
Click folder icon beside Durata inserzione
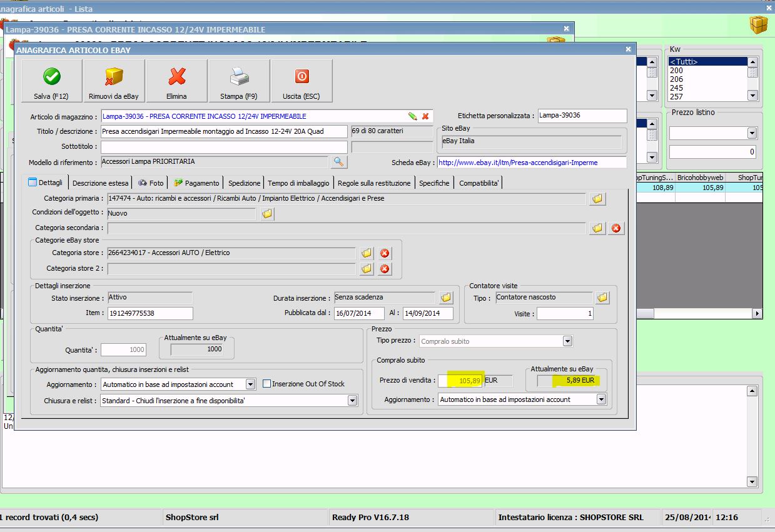(x=446, y=298)
